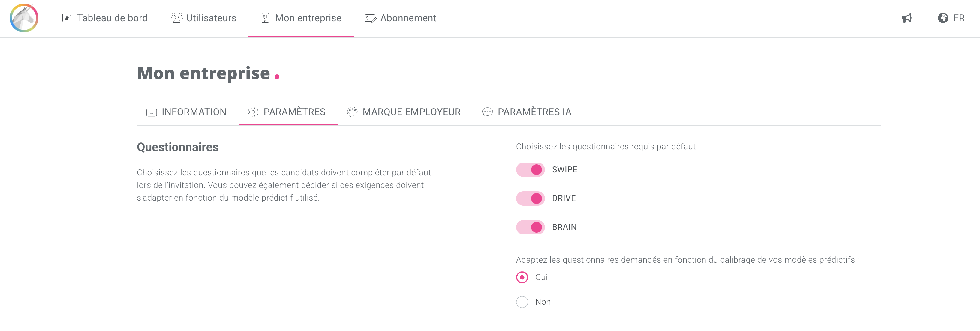The width and height of the screenshot is (980, 331).
Task: Click the Abonnement payment card icon
Action: click(370, 18)
